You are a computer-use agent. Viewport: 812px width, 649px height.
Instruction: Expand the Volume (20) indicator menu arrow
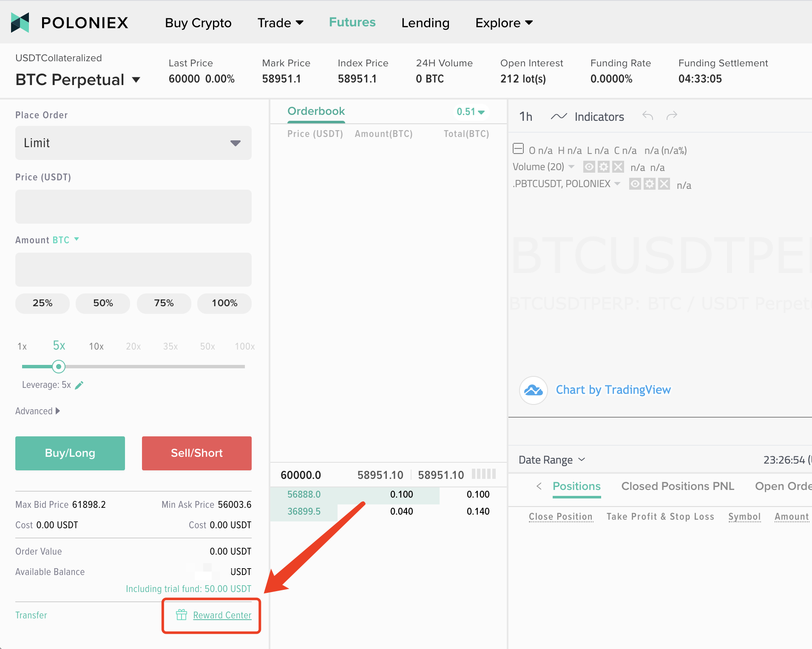571,166
